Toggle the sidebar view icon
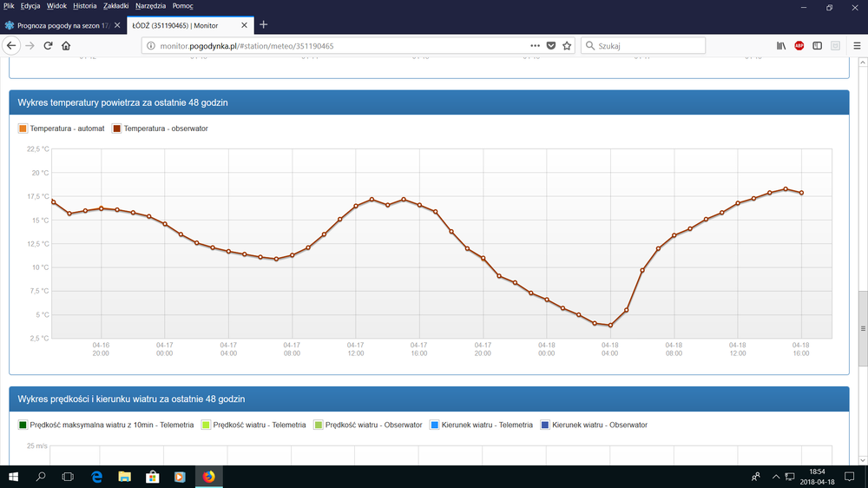 click(817, 46)
